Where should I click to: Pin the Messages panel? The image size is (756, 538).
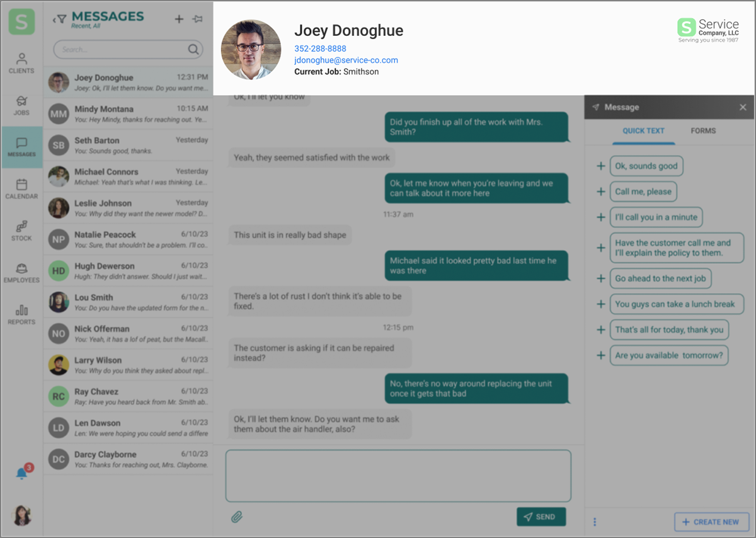point(198,20)
